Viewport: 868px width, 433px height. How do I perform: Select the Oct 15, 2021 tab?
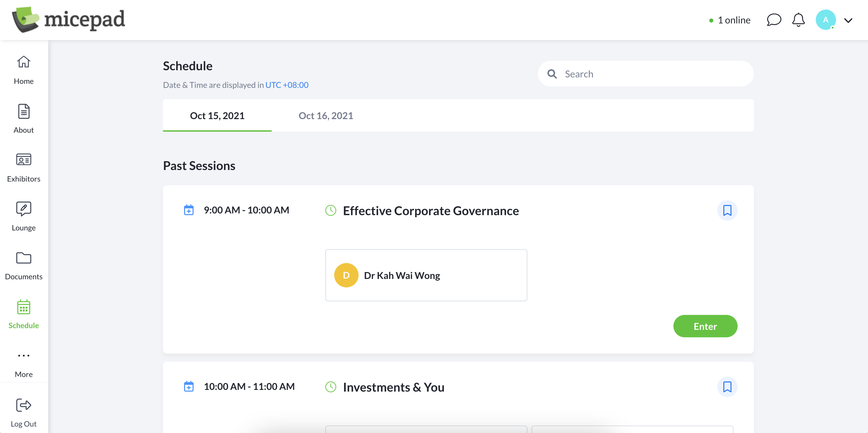tap(217, 116)
